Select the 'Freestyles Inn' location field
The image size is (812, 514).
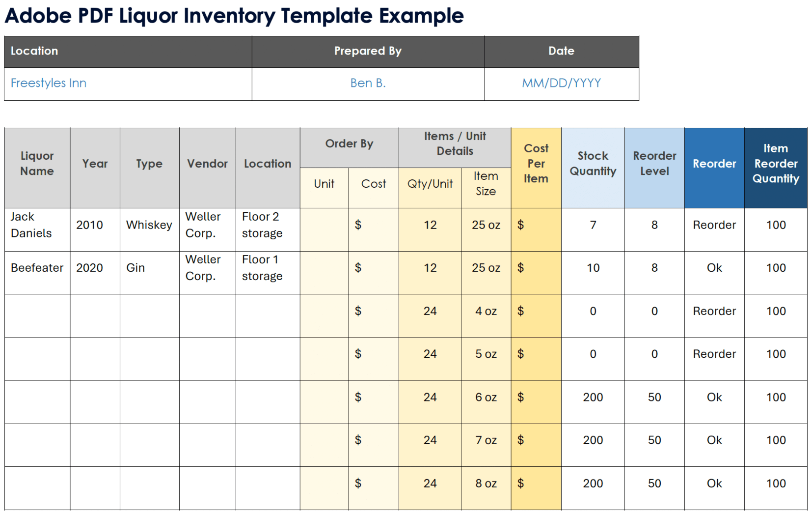[128, 84]
